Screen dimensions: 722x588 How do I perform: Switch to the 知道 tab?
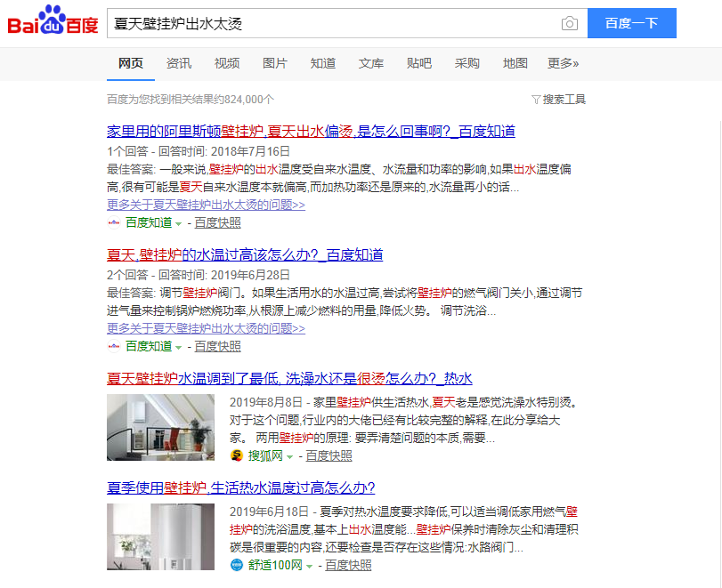pos(323,63)
